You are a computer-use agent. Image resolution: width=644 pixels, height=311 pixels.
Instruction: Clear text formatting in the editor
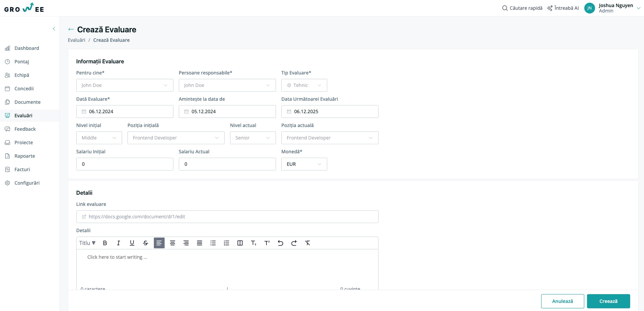[307, 243]
